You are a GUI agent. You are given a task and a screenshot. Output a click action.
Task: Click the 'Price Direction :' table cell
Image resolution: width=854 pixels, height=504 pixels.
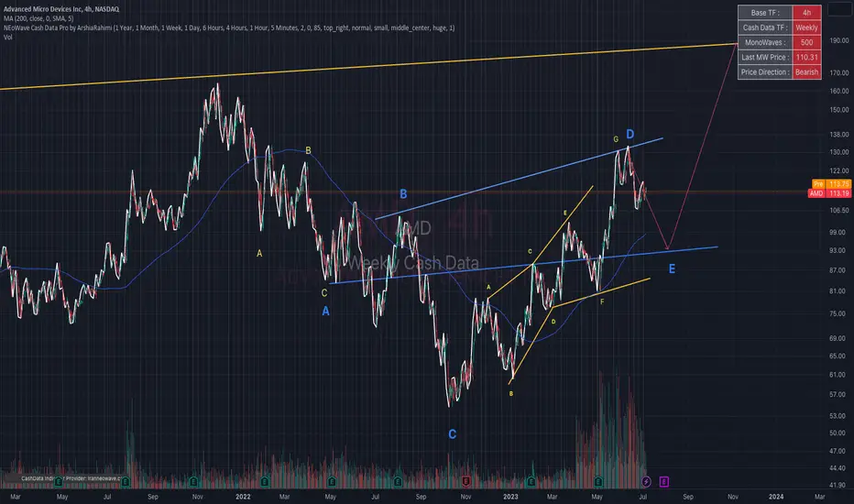pyautogui.click(x=765, y=71)
